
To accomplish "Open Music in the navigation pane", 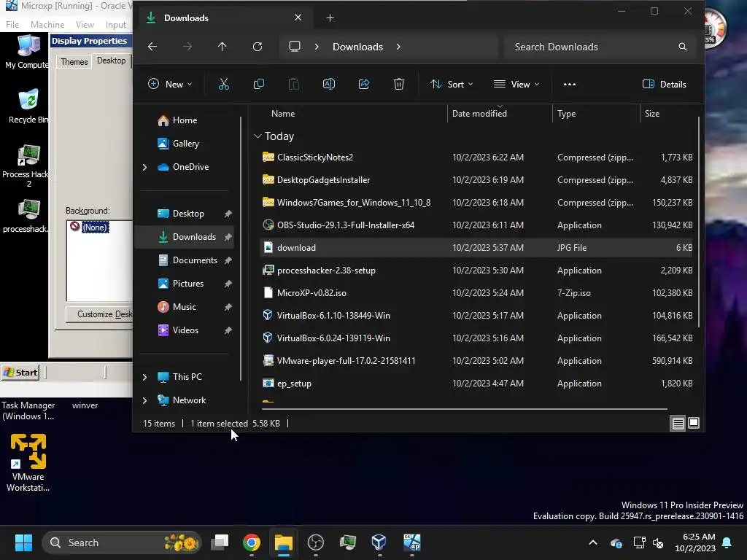I will click(x=184, y=307).
